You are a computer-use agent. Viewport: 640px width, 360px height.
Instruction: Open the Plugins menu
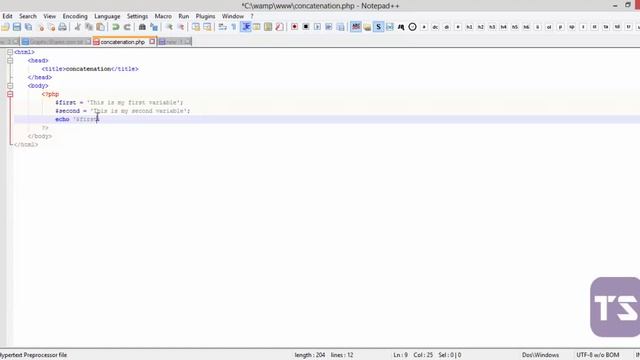click(x=205, y=16)
